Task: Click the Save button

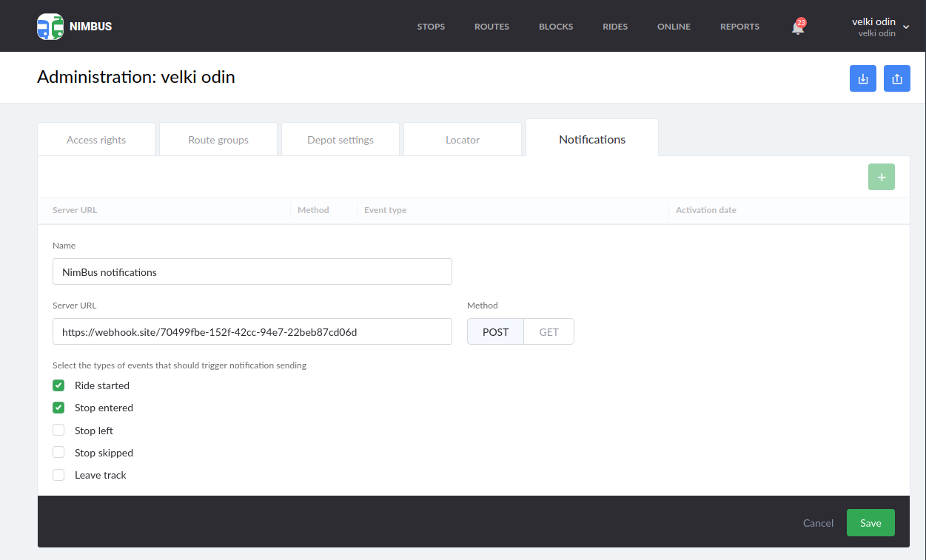Action: pyautogui.click(x=870, y=522)
